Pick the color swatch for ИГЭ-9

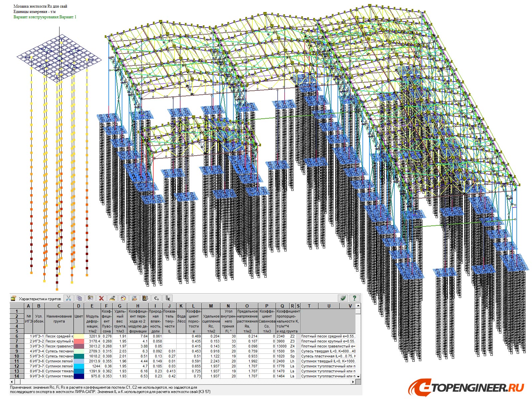(79, 376)
